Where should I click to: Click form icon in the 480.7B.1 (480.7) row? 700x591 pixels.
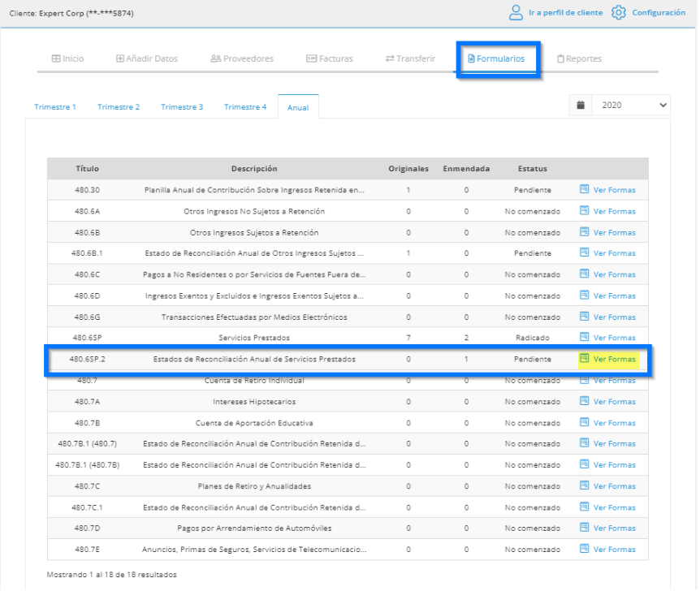[x=586, y=442]
